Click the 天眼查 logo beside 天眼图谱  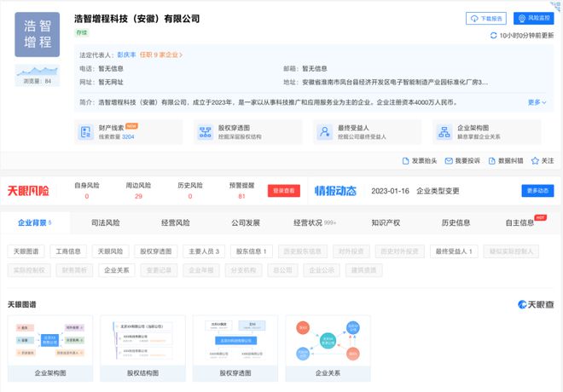[536, 304]
